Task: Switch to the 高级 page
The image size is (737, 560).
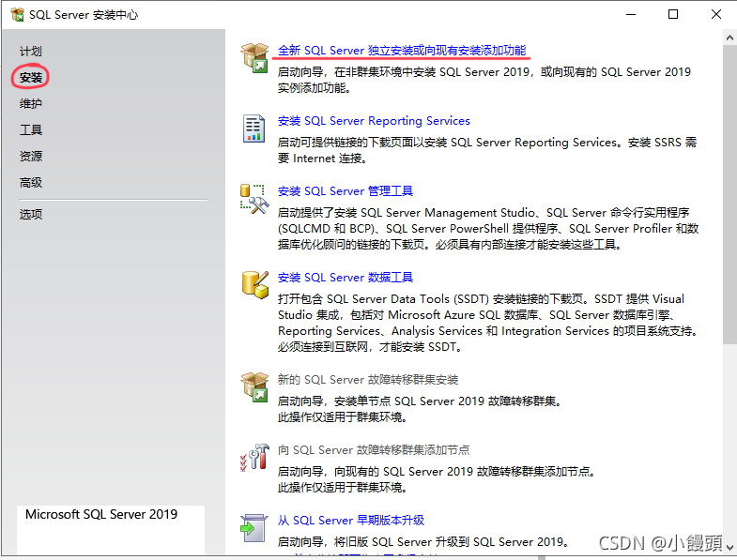Action: pos(31,182)
